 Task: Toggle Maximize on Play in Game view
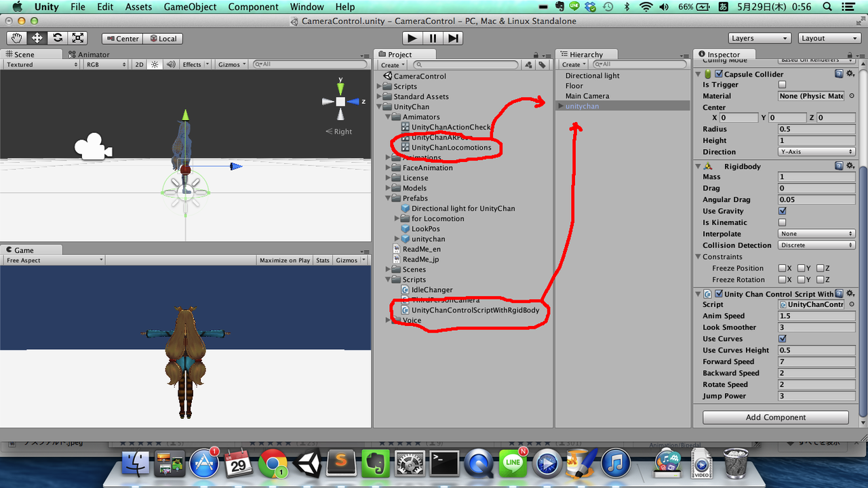[285, 260]
